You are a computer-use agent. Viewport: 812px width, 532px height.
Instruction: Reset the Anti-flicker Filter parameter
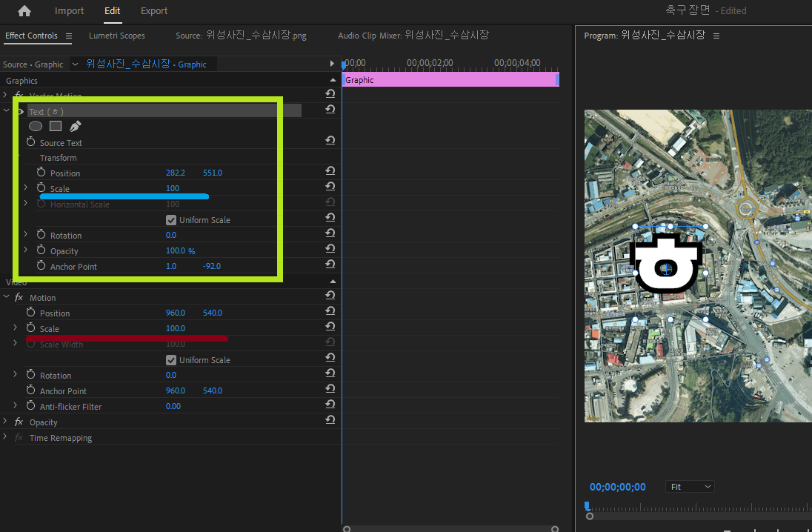330,404
